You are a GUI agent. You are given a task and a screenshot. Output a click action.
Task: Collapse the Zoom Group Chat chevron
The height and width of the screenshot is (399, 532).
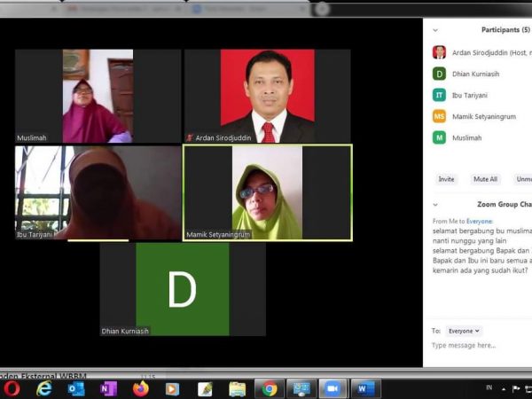435,204
